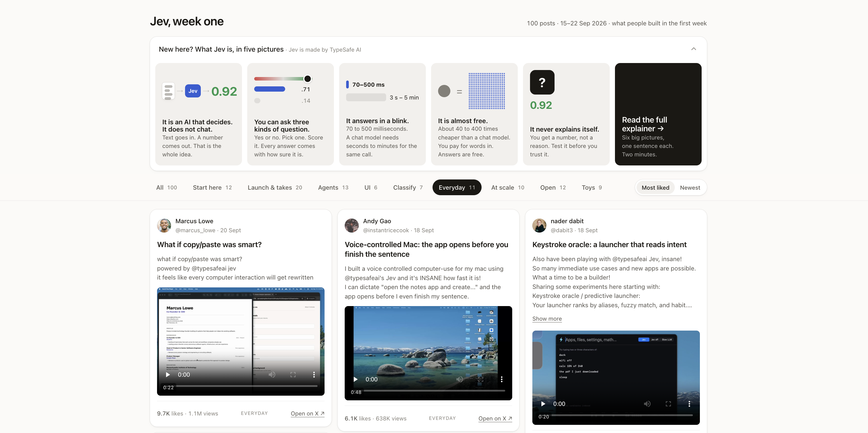Seek on Andy Gao's video progress bar
The height and width of the screenshot is (433, 868).
434,391
